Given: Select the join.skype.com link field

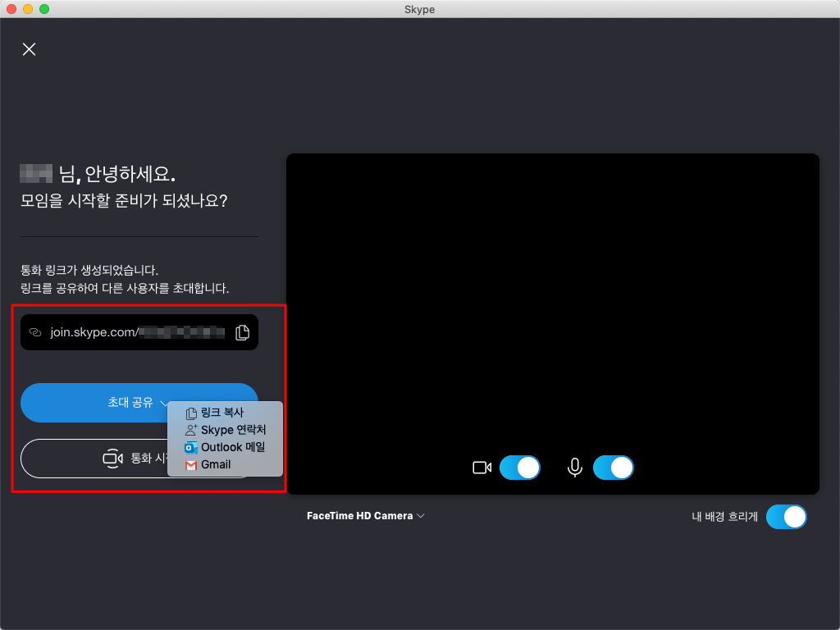Looking at the screenshot, I should [139, 332].
